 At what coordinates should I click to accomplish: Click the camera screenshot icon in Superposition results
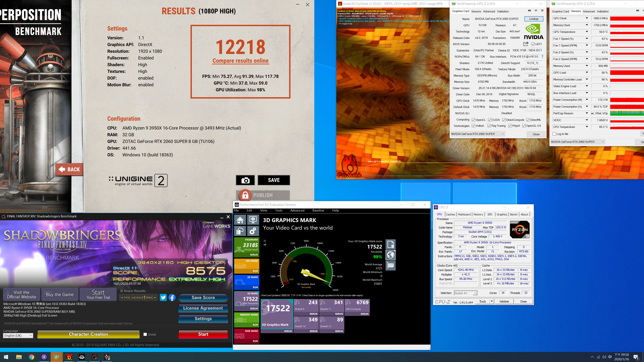click(245, 180)
